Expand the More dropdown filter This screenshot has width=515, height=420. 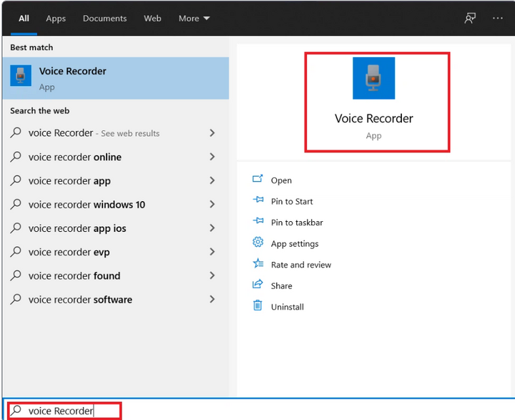pos(194,19)
